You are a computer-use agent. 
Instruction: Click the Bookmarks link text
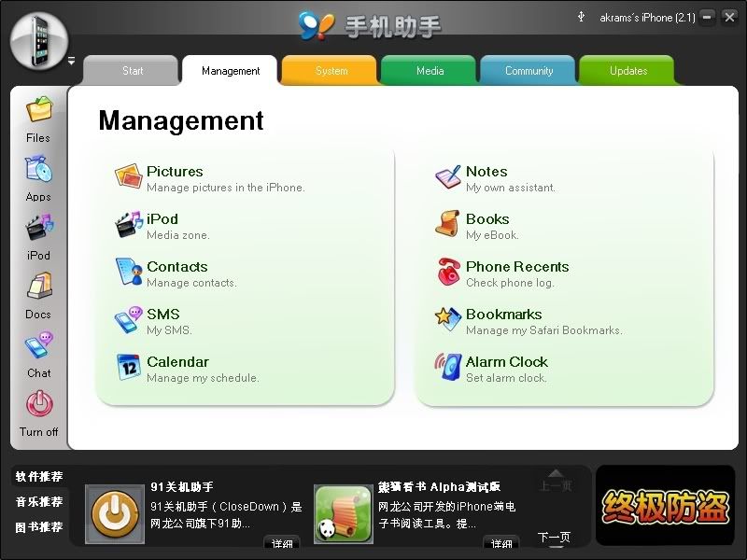coord(503,315)
